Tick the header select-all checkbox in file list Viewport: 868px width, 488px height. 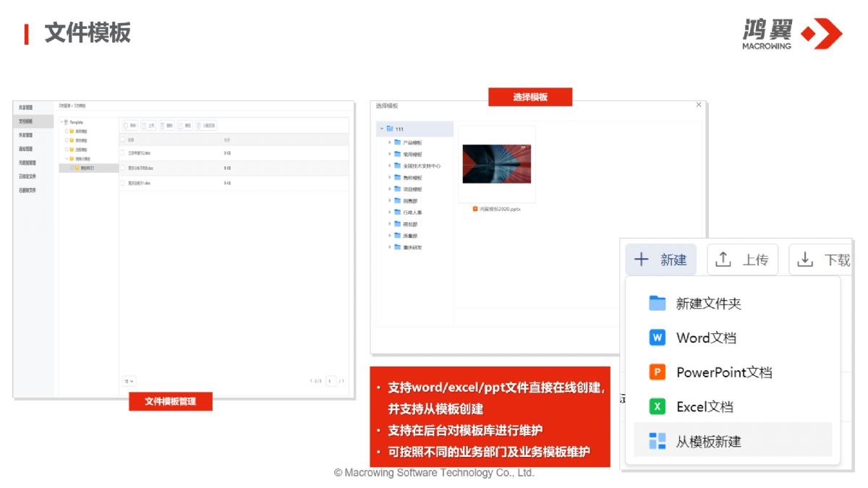tap(123, 140)
